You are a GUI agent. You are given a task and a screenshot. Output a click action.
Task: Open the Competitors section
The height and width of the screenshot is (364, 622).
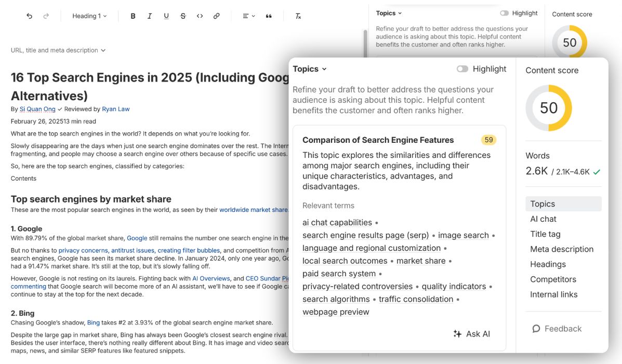553,279
